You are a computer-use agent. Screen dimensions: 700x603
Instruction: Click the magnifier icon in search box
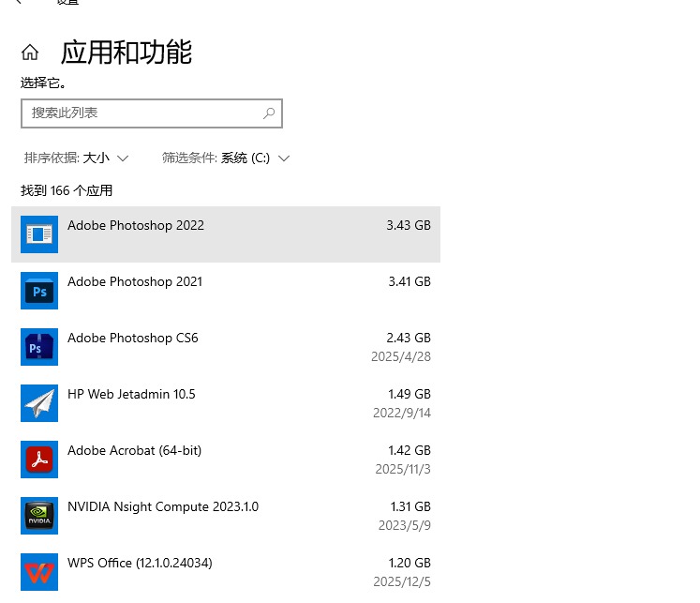tap(269, 113)
